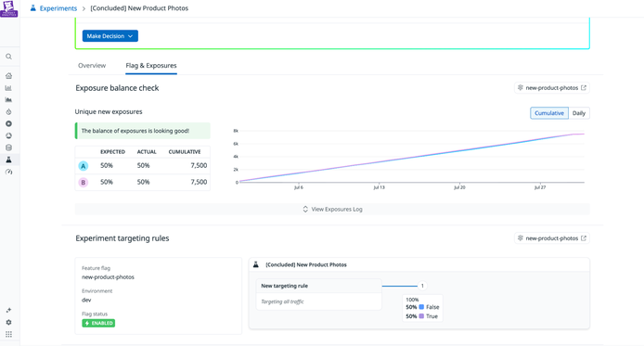Click the New targeting rule box
Viewport: 644px width, 346px height.
318,294
